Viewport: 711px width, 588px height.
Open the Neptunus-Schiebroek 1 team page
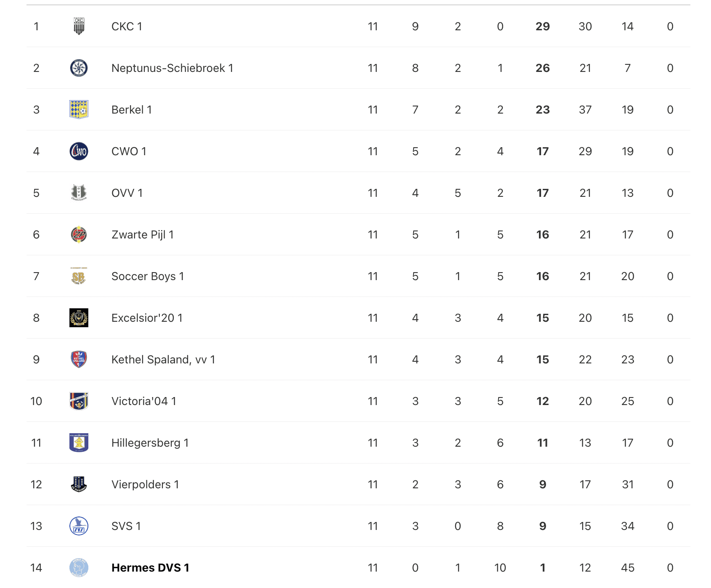tap(172, 68)
